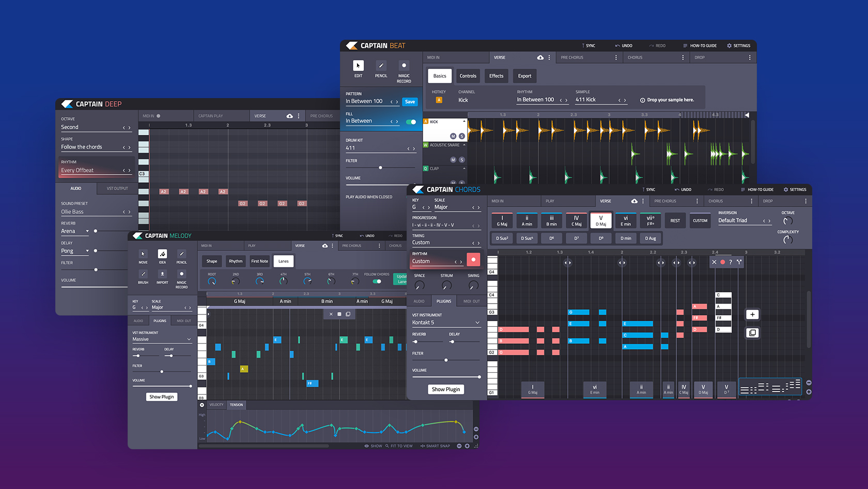The width and height of the screenshot is (868, 489).
Task: Click the Drop your sample here area
Action: click(x=668, y=99)
